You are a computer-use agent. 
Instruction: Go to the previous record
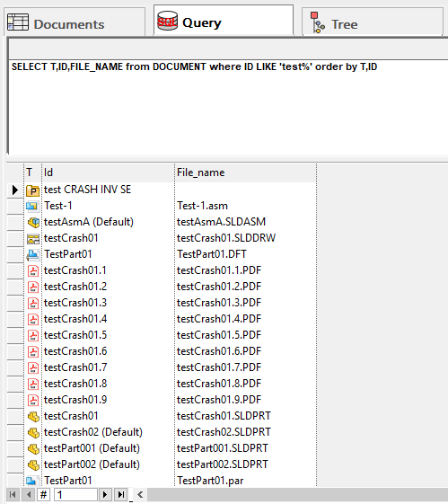(x=29, y=494)
